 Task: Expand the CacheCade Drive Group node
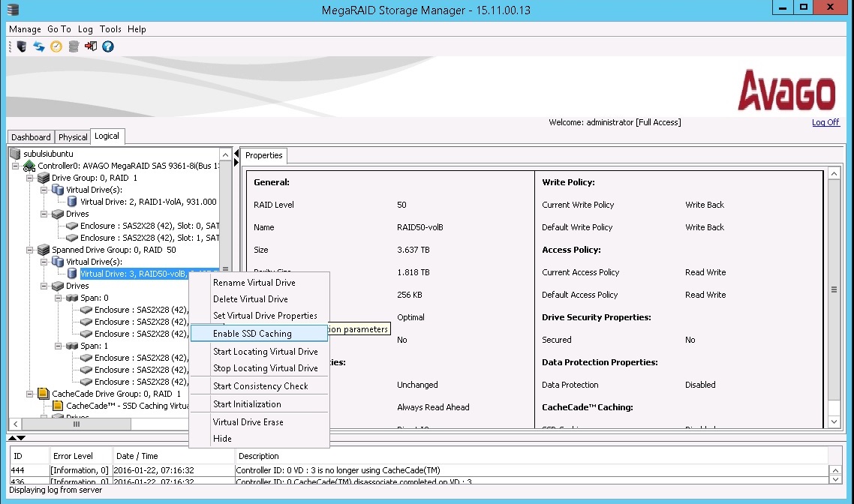(x=29, y=393)
